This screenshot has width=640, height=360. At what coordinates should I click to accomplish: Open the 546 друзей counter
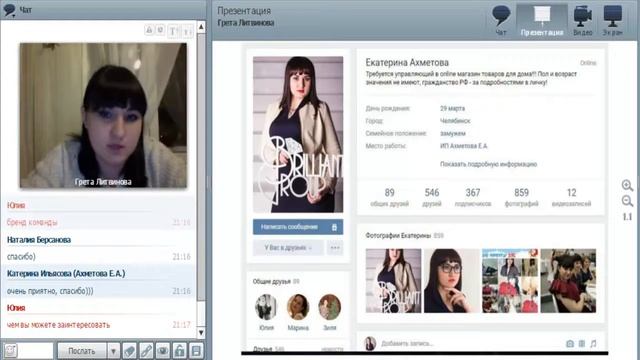pyautogui.click(x=432, y=197)
